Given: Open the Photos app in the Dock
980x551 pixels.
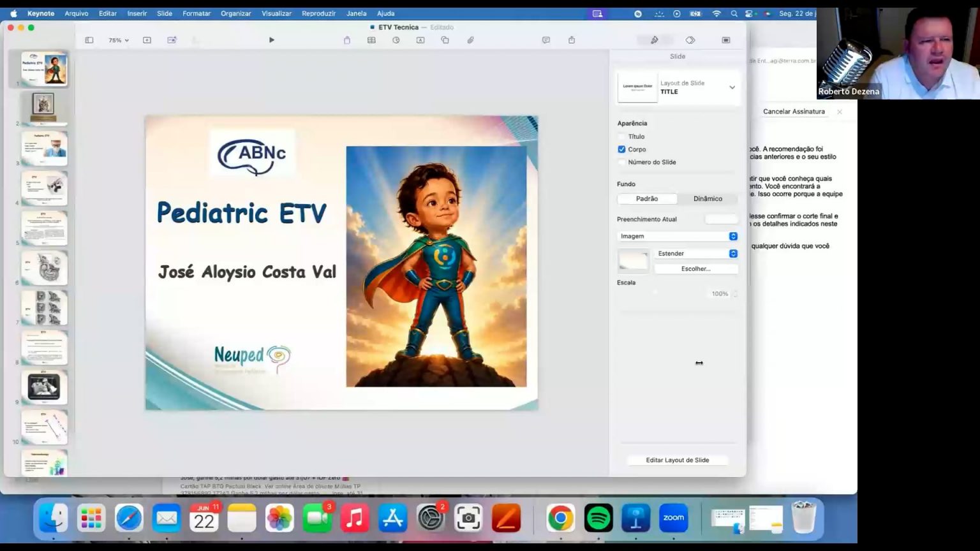Looking at the screenshot, I should pyautogui.click(x=279, y=518).
